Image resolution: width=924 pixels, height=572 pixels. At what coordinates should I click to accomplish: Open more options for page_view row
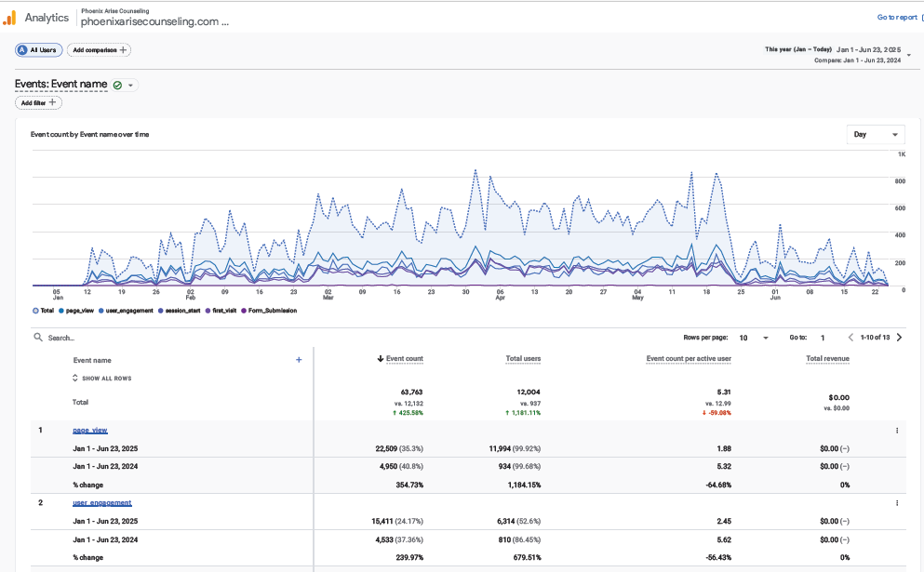897,431
